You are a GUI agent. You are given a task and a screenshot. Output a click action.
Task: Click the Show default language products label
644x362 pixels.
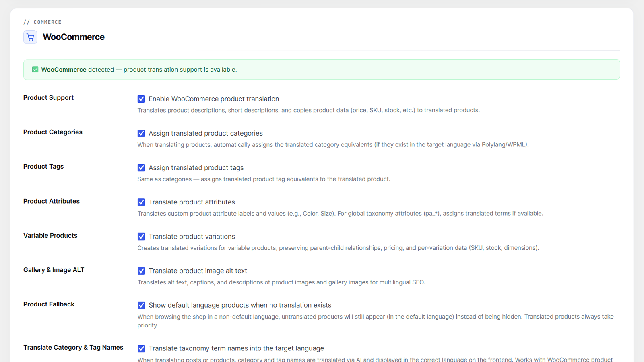click(240, 305)
